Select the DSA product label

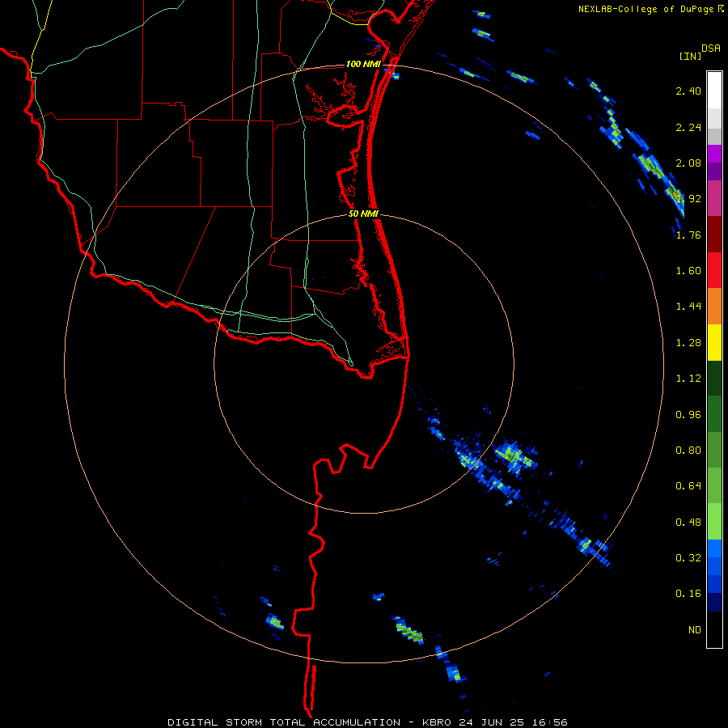coord(710,48)
